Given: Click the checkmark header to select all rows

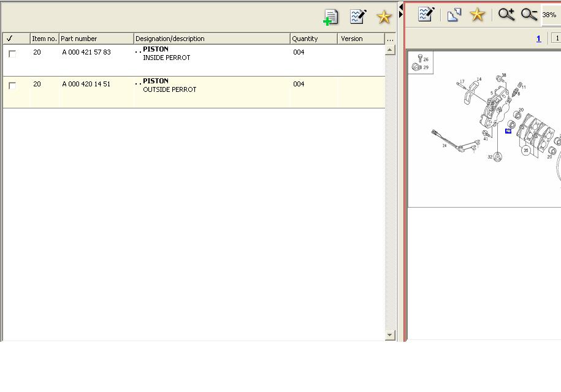Looking at the screenshot, I should 9,39.
